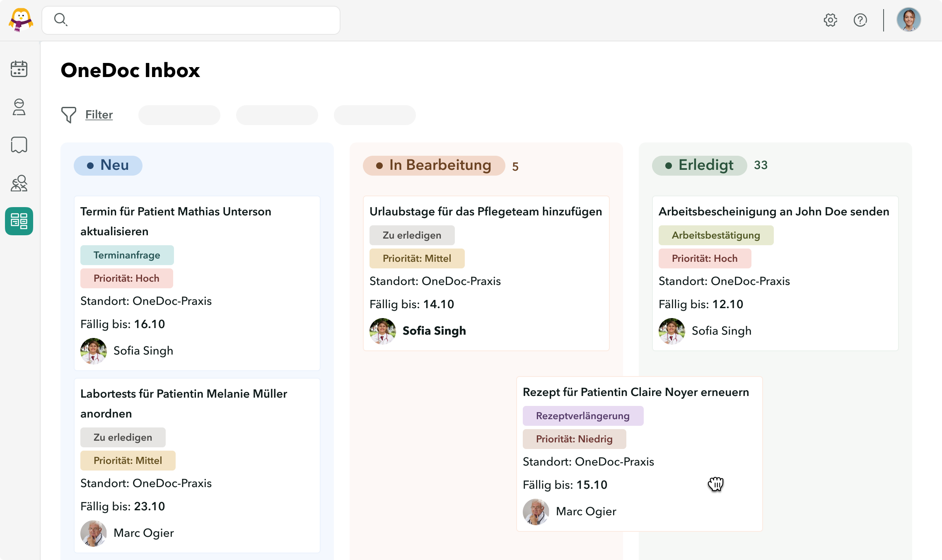Click Marc Ogier name on Rezept card
Image resolution: width=942 pixels, height=560 pixels.
[x=586, y=512]
